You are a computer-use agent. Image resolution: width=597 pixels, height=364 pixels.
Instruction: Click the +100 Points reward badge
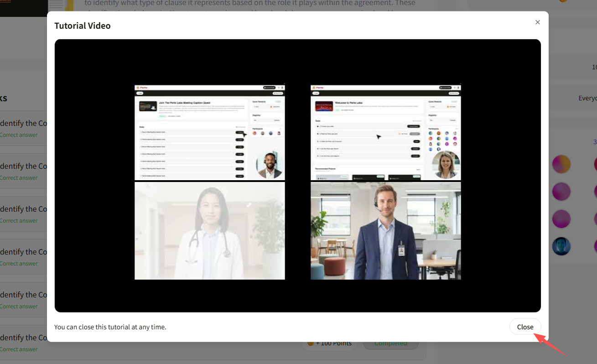[x=329, y=343]
